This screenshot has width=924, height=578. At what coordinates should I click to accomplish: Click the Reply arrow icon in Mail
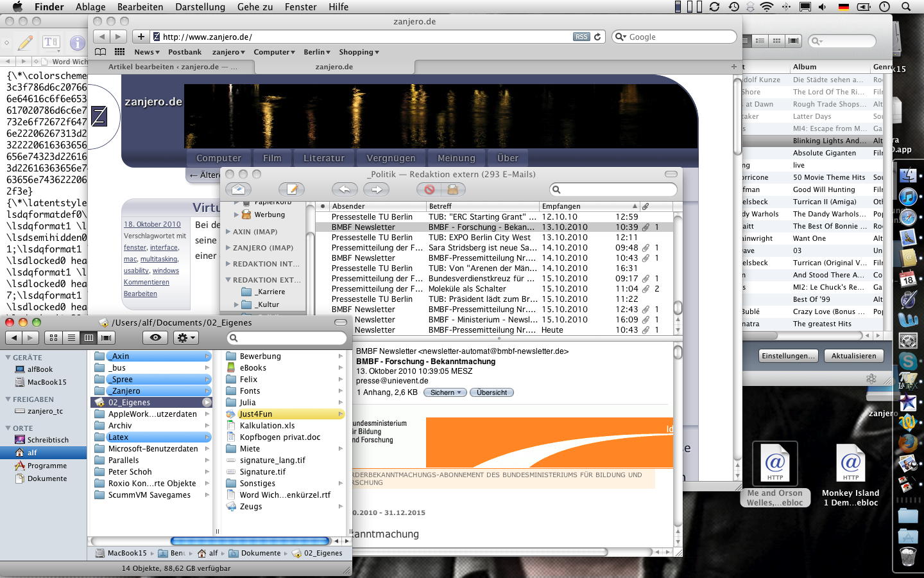tap(345, 189)
